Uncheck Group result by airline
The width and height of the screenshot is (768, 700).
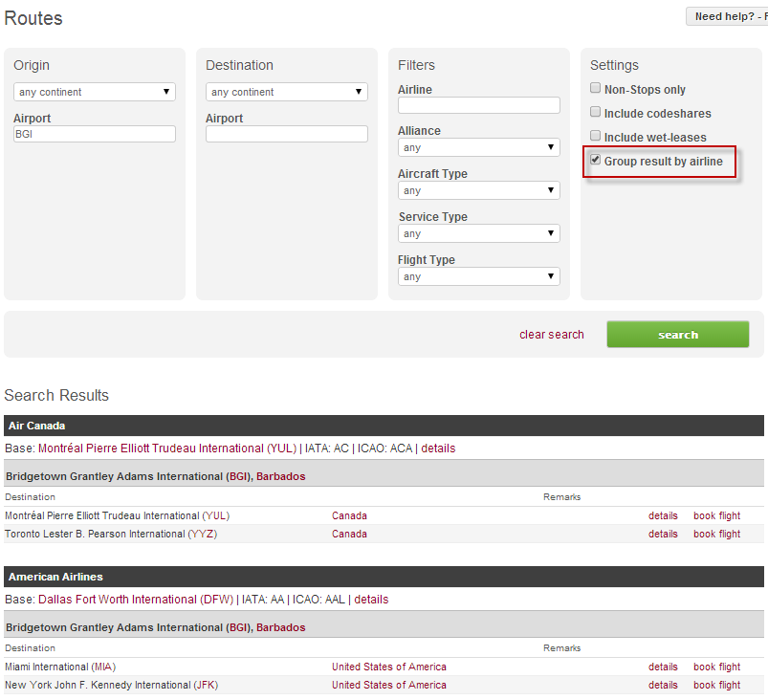point(595,161)
